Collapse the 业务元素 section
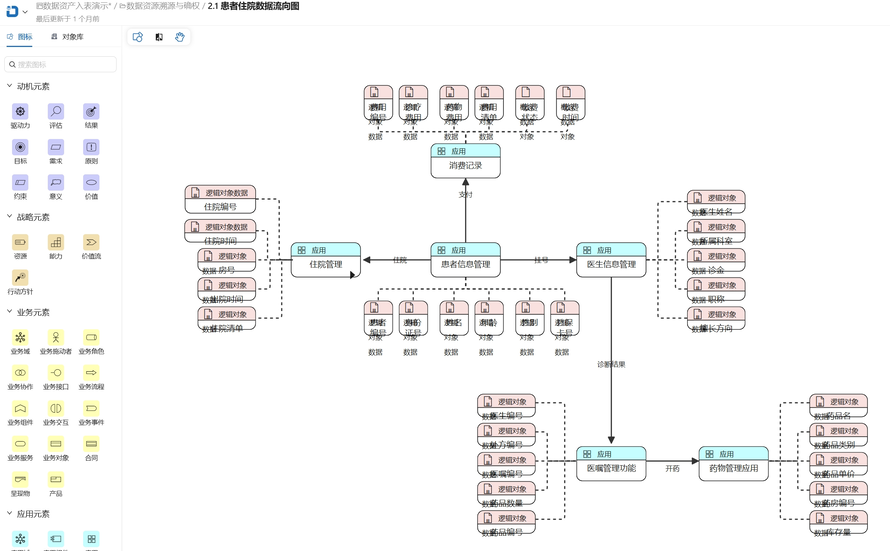The width and height of the screenshot is (890, 551). pyautogui.click(x=10, y=312)
